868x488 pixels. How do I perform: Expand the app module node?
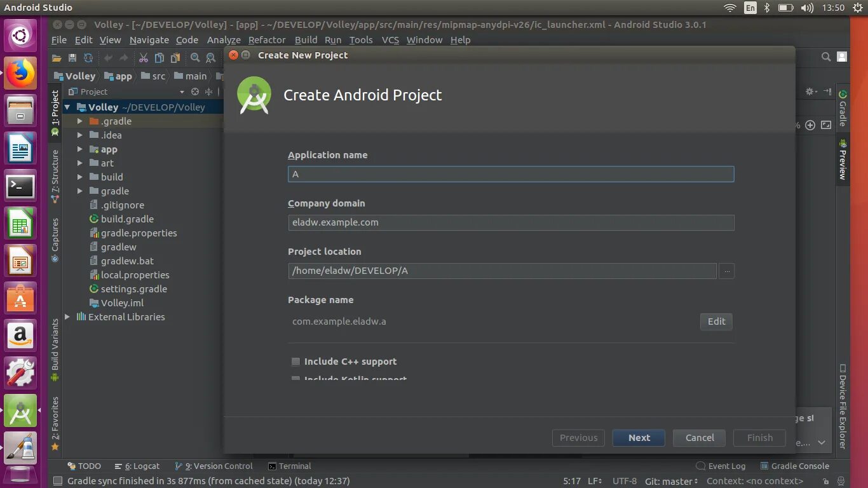[79, 149]
